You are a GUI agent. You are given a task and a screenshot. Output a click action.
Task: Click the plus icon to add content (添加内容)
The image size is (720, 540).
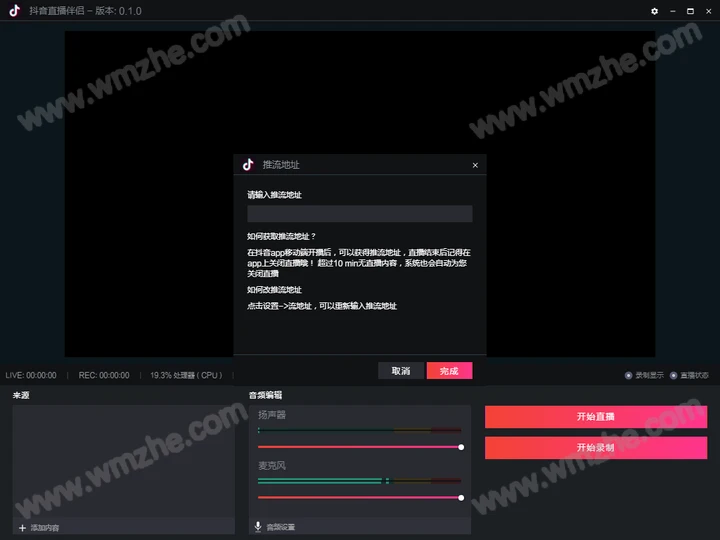22,527
